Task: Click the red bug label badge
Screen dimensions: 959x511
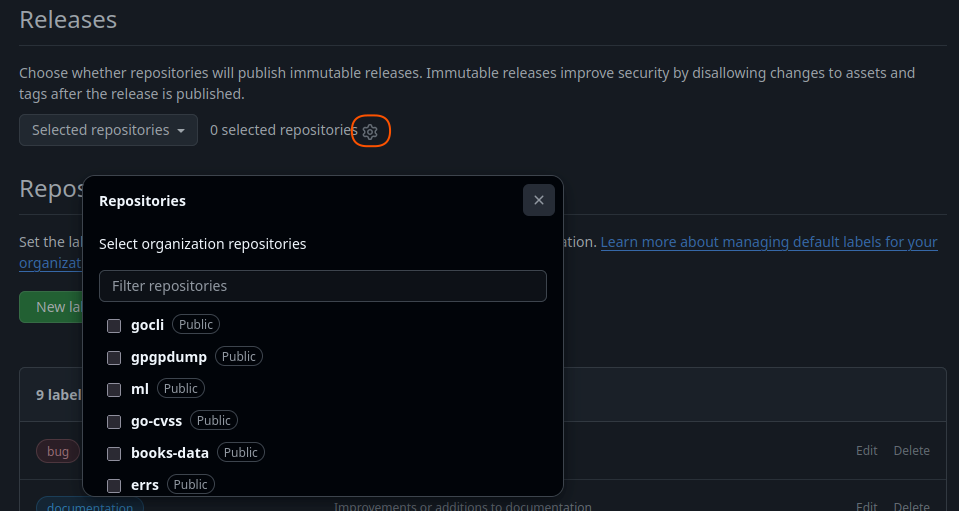Action: click(58, 451)
